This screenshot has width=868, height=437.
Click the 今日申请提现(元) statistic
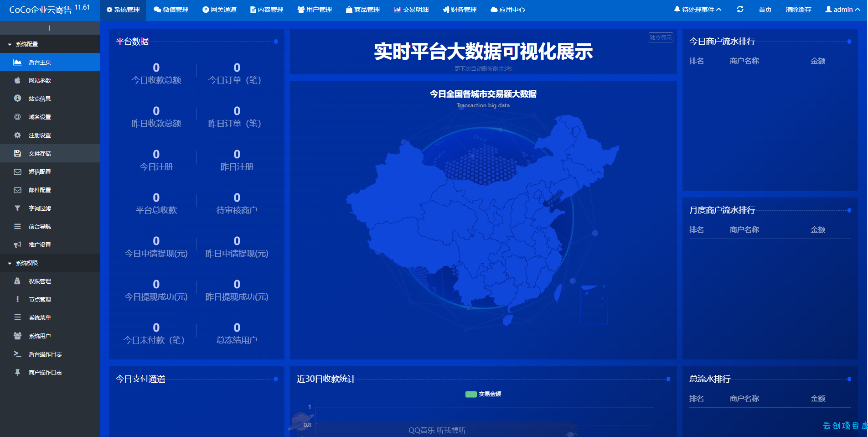(x=156, y=247)
